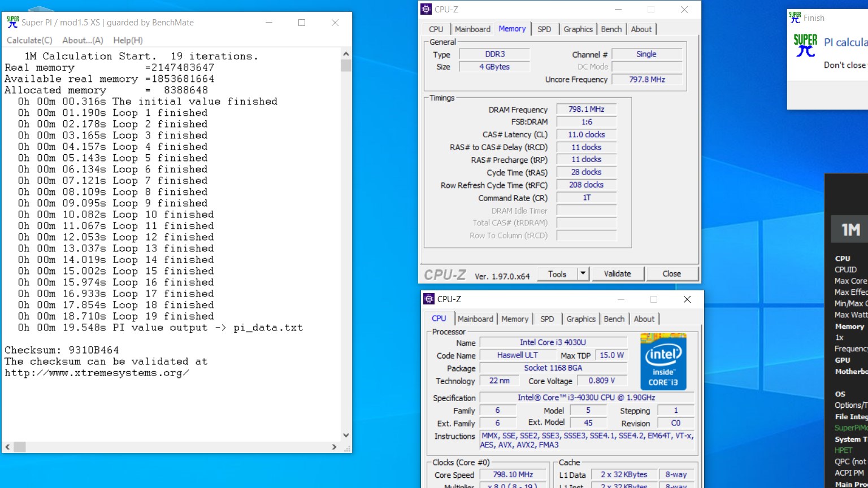This screenshot has width=868, height=488.
Task: Open SPD tab in lower CPU-Z window
Action: tap(547, 319)
